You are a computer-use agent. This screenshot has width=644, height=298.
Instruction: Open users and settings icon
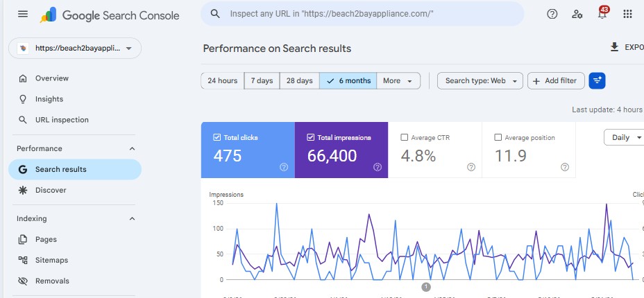click(x=577, y=14)
